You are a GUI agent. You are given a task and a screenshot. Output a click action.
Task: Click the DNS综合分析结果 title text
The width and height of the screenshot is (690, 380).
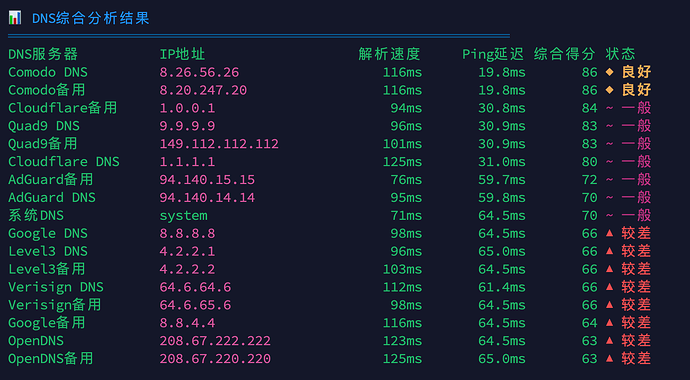91,18
